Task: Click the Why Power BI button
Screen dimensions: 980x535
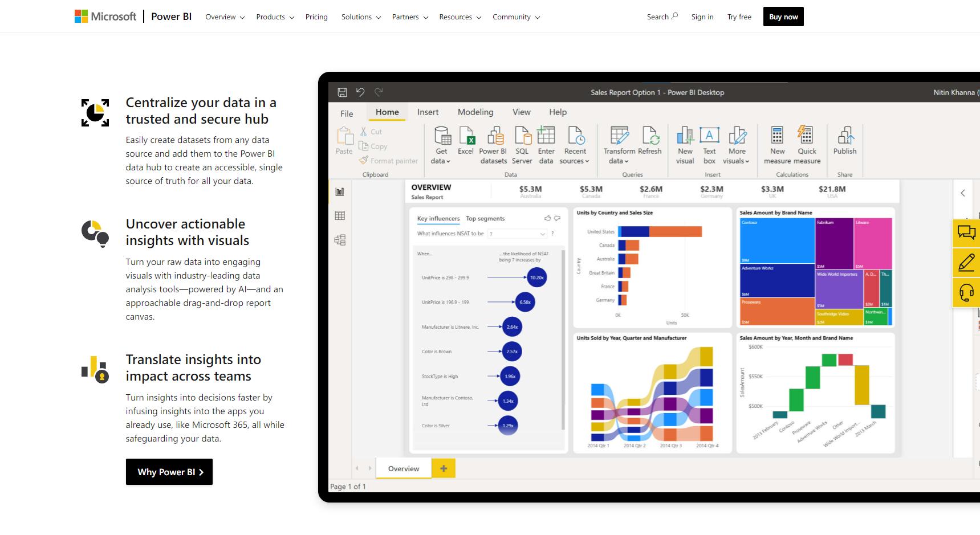Action: (x=169, y=472)
